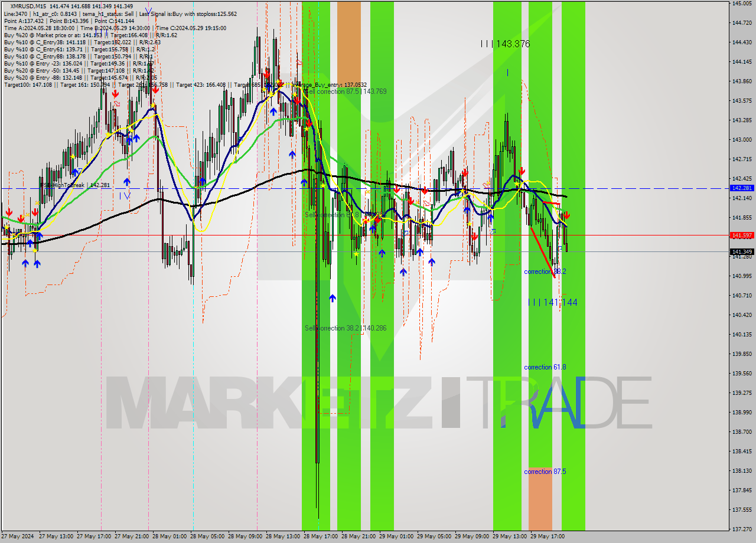Click the 143.860 price axis label
Screen dimensions: 756x543
[x=741, y=81]
